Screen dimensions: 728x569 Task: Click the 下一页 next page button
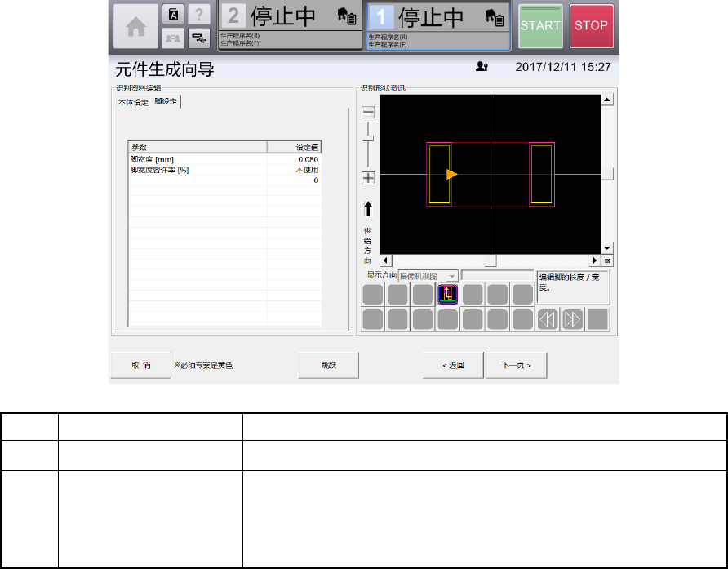coord(516,366)
